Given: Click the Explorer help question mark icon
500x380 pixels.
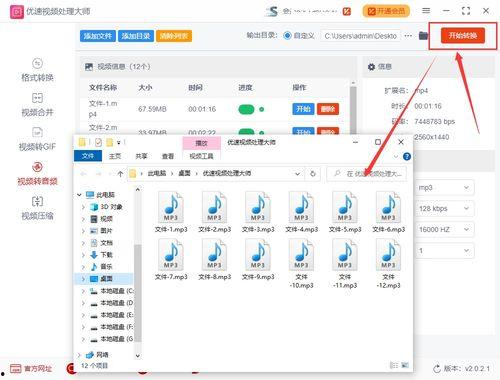Looking at the screenshot, I should click(407, 156).
